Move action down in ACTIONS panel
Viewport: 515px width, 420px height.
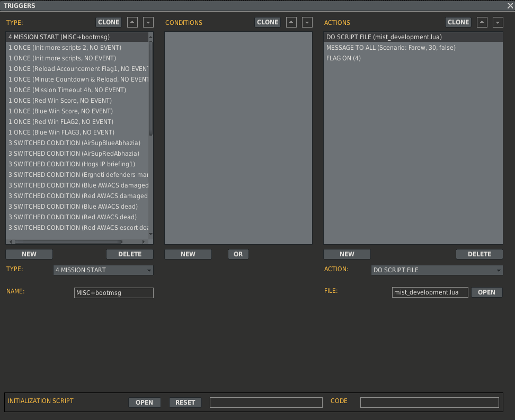click(498, 22)
